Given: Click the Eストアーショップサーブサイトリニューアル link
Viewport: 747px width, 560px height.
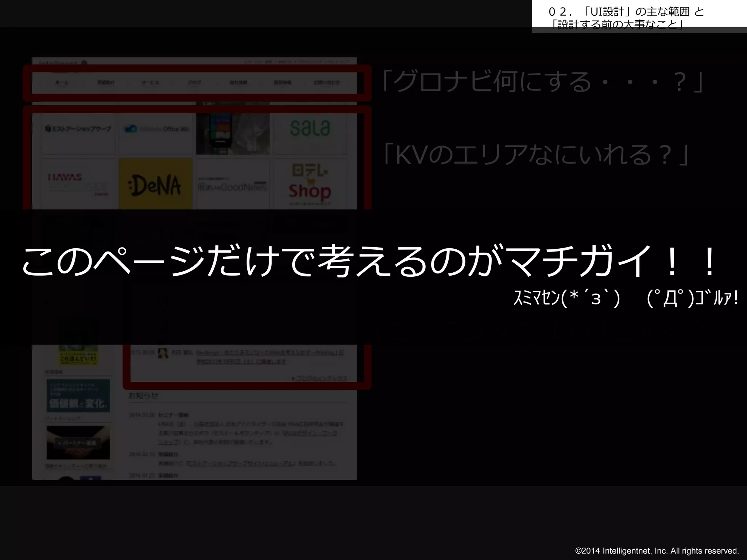Looking at the screenshot, I should [240, 464].
